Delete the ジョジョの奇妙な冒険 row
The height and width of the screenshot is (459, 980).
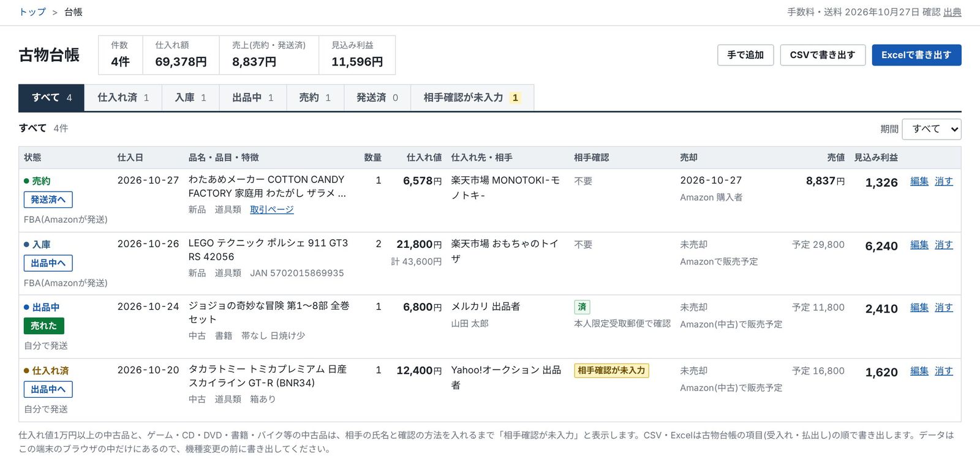click(x=944, y=308)
